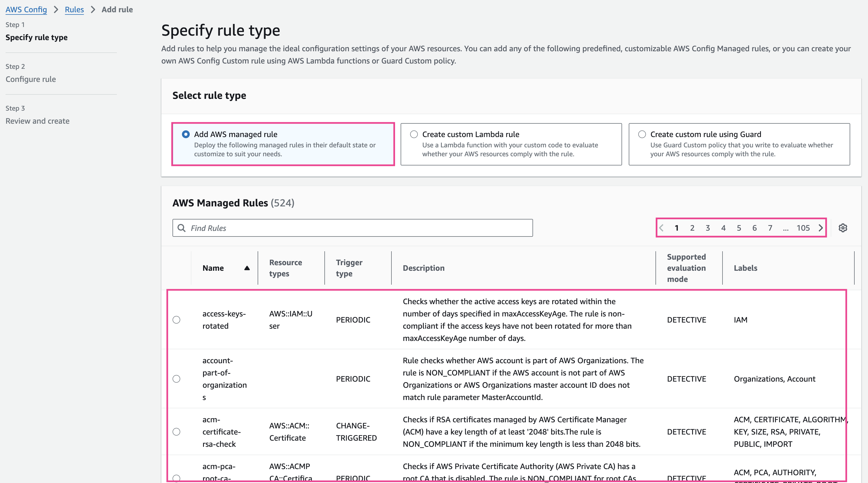Click the search magnifier icon
Screen dimensions: 868x483
(182, 228)
